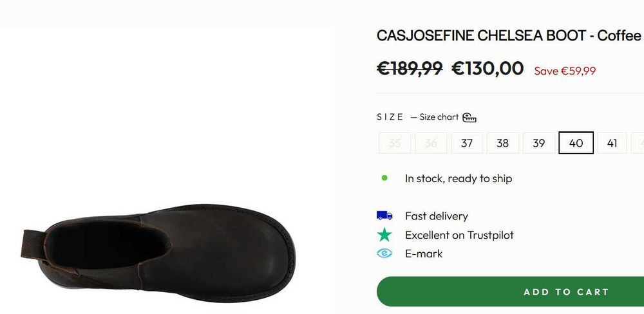Click the E-mark label text
This screenshot has width=644, height=314.
(x=424, y=254)
